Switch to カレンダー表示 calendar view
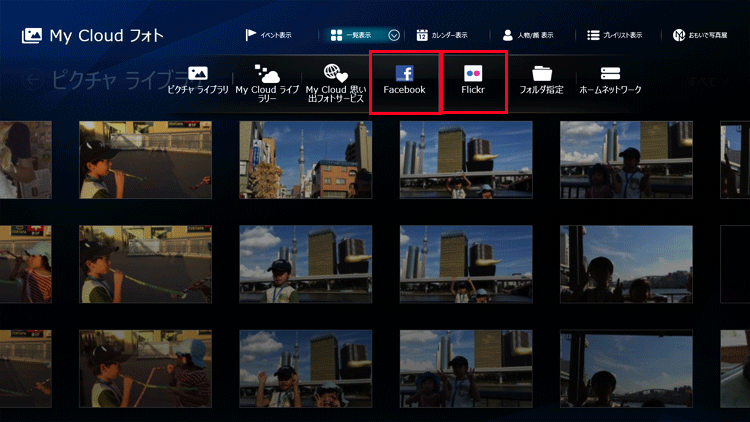 442,35
